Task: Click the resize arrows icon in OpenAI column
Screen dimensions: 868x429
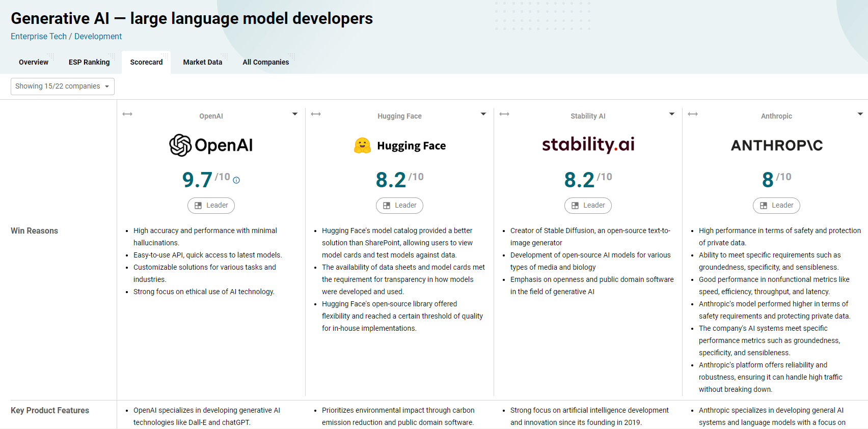Action: click(x=127, y=114)
